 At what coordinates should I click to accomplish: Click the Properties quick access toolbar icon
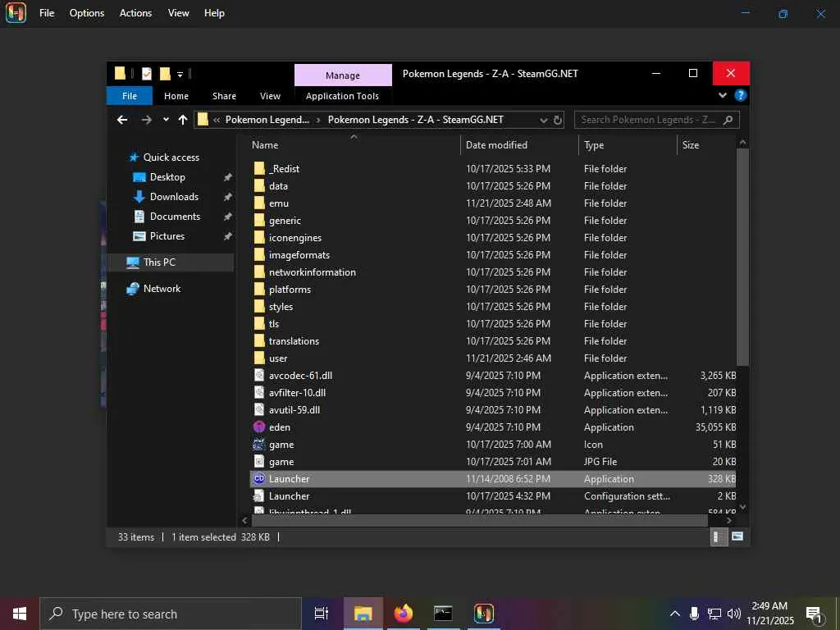(x=147, y=74)
